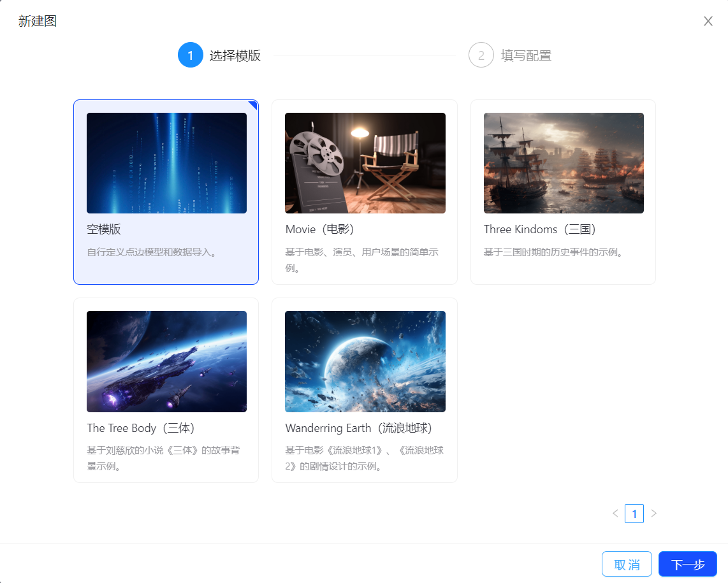Select the Movie（电影） template image
Viewport: 728px width, 583px height.
click(x=365, y=163)
